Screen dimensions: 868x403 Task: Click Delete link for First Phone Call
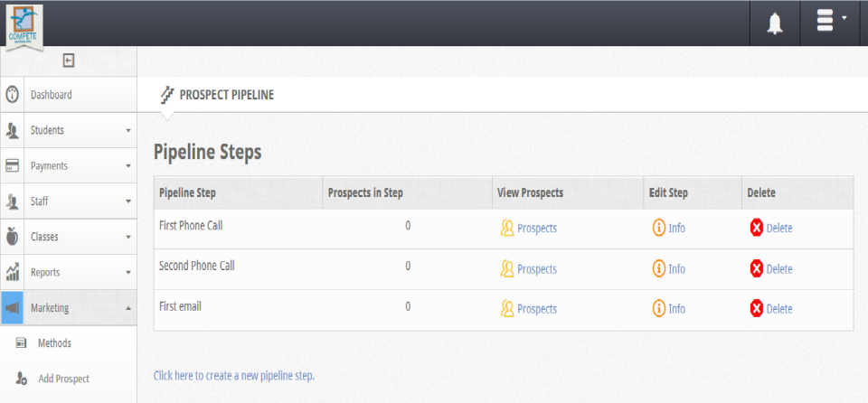pos(779,229)
